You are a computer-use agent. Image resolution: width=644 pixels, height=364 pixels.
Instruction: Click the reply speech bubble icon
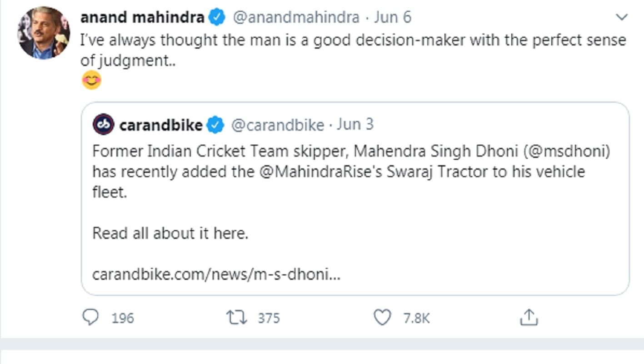pos(90,317)
